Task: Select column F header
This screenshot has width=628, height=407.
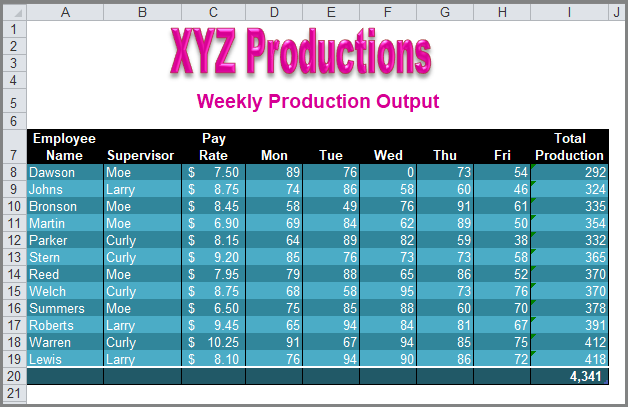Action: (388, 12)
